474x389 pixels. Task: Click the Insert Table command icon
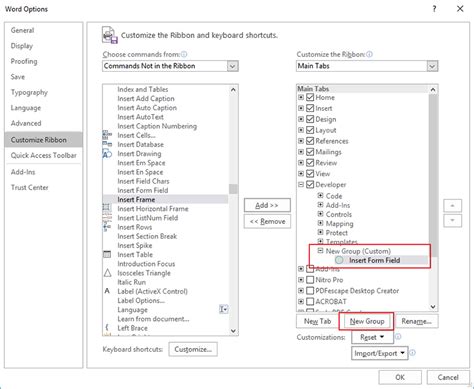107,254
